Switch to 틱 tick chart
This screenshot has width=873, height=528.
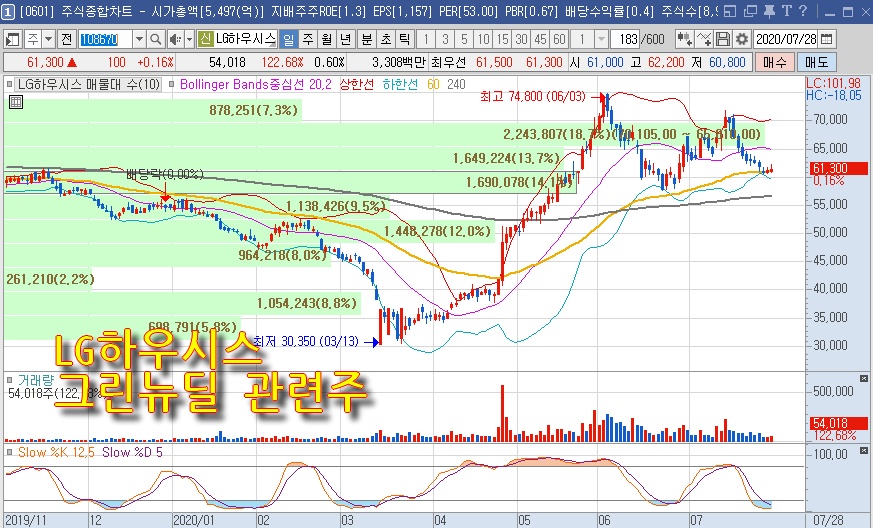pos(404,40)
